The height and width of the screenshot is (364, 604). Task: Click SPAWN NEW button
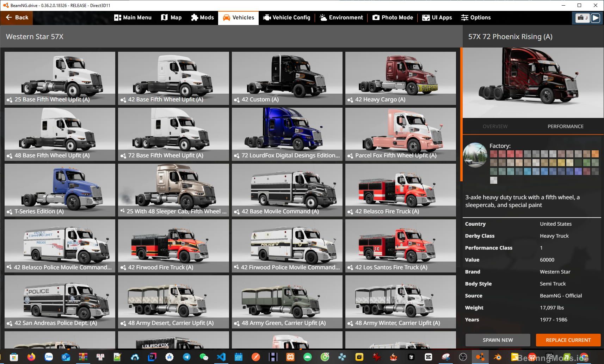click(x=498, y=340)
